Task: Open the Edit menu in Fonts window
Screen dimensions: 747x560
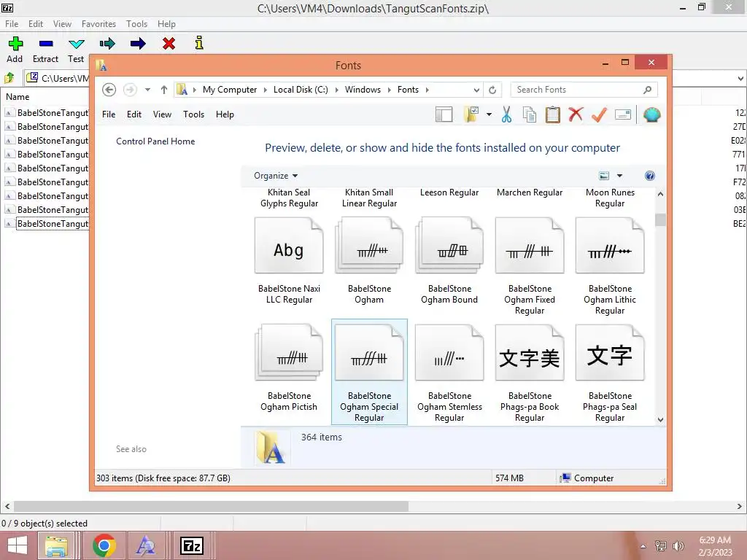Action: [134, 114]
